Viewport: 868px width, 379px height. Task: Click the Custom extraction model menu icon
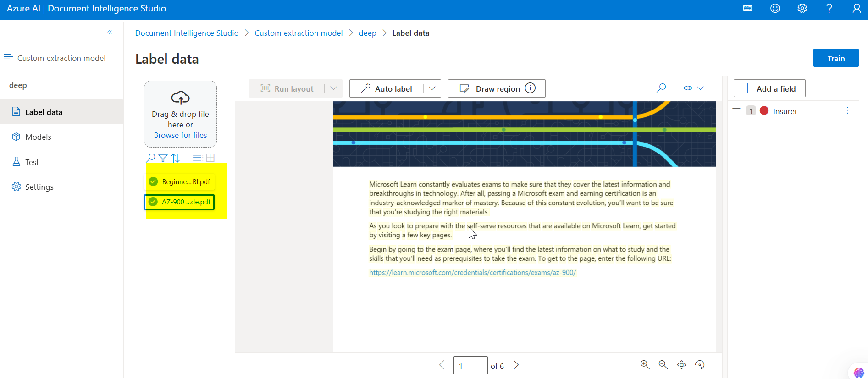(x=8, y=57)
